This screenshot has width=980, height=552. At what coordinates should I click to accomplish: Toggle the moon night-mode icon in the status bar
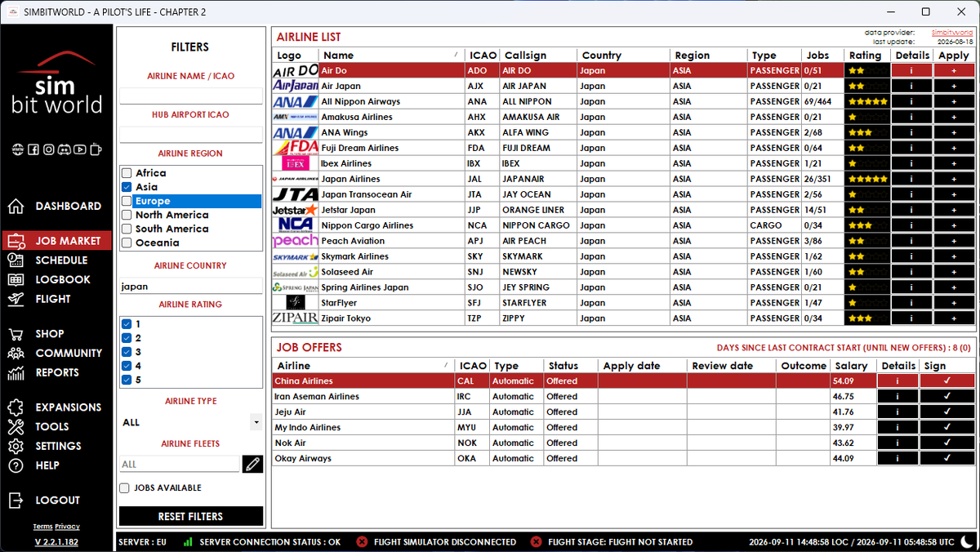click(967, 541)
